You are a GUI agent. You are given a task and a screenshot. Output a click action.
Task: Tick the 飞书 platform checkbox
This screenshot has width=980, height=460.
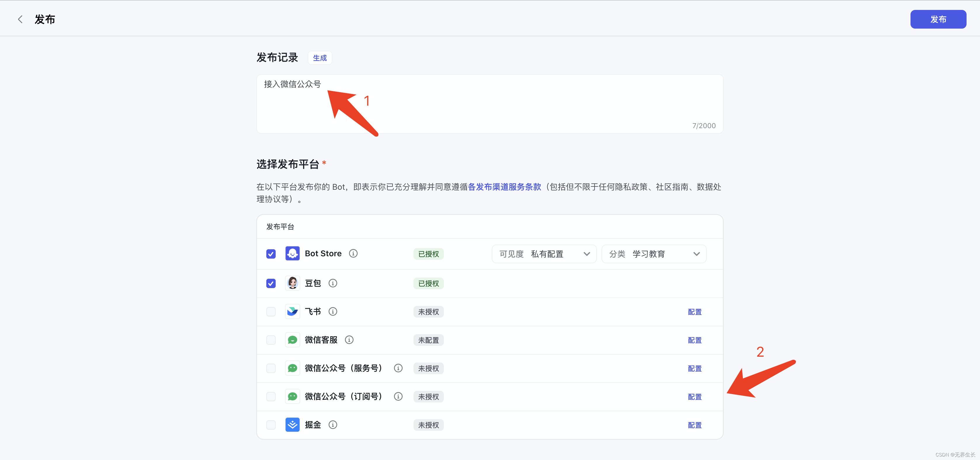271,312
